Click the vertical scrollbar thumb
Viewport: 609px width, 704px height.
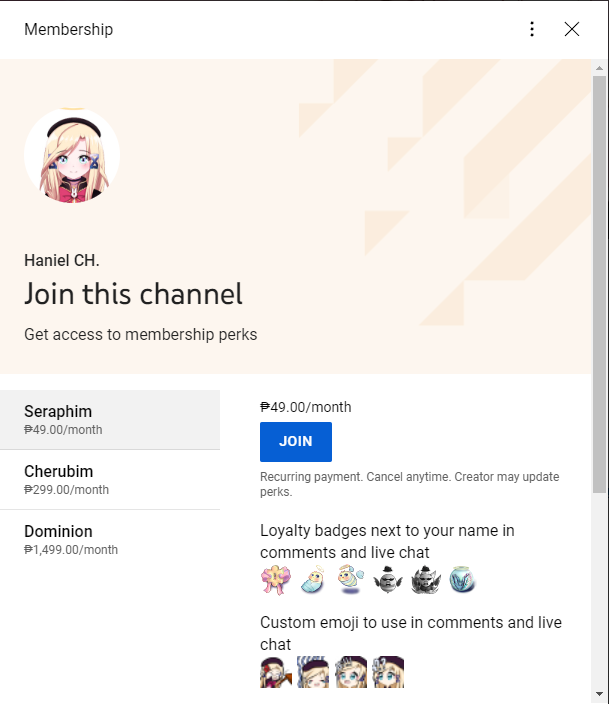[599, 285]
